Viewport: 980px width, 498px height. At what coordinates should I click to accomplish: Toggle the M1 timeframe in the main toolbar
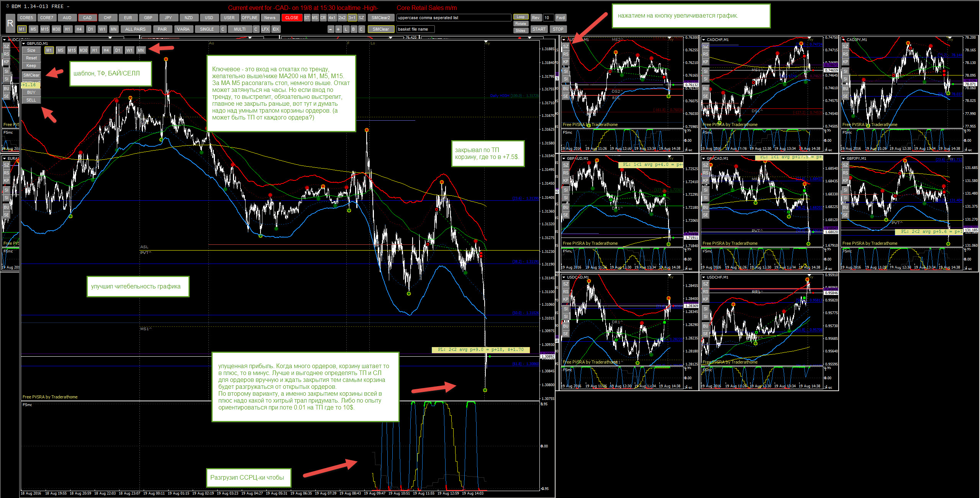click(22, 29)
